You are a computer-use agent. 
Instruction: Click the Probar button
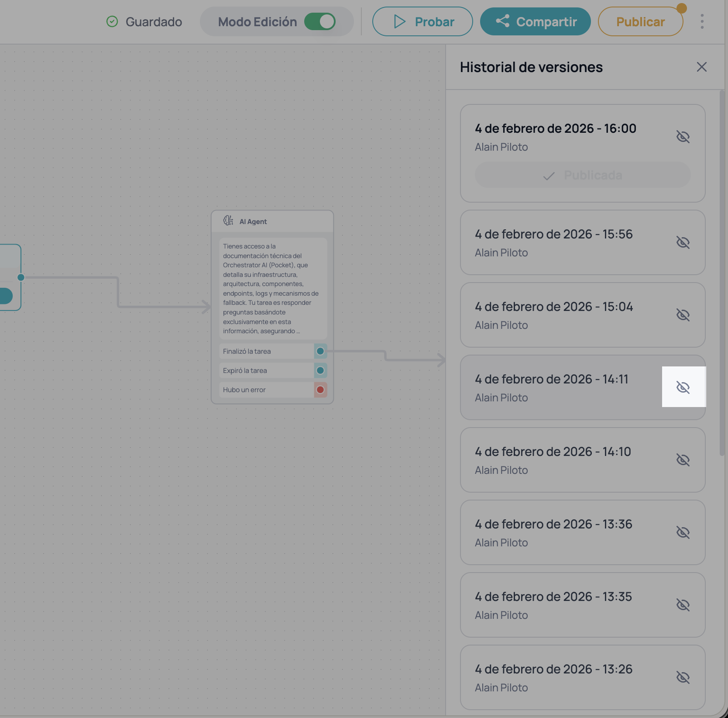(x=422, y=21)
